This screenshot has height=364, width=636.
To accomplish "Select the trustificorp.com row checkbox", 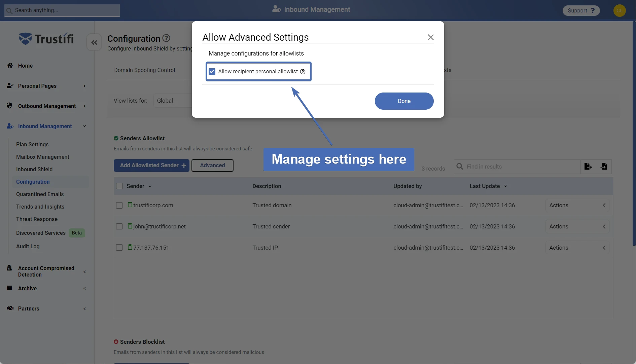I will 119,206.
